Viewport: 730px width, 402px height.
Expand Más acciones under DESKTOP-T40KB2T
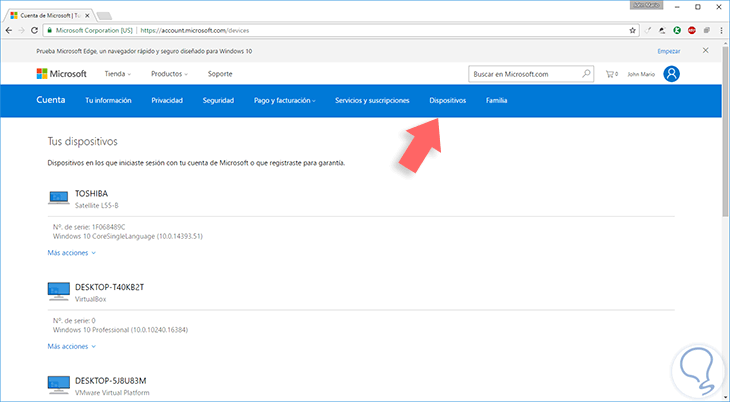(72, 347)
